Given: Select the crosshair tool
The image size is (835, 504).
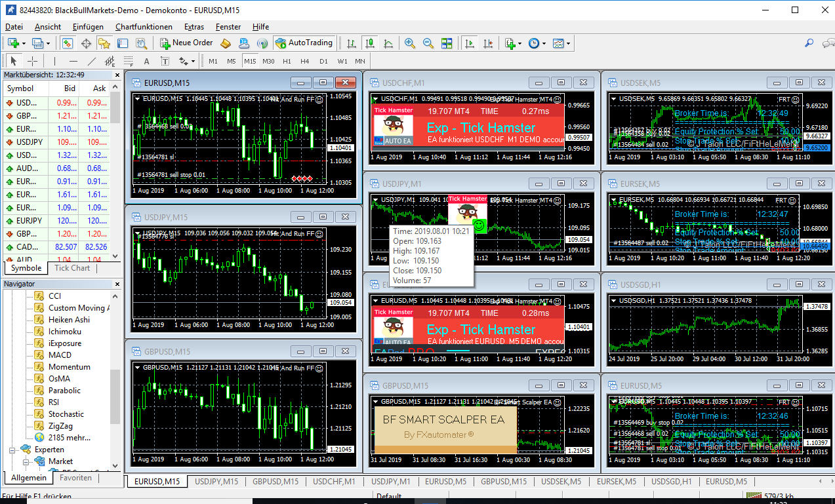Looking at the screenshot, I should pyautogui.click(x=32, y=61).
